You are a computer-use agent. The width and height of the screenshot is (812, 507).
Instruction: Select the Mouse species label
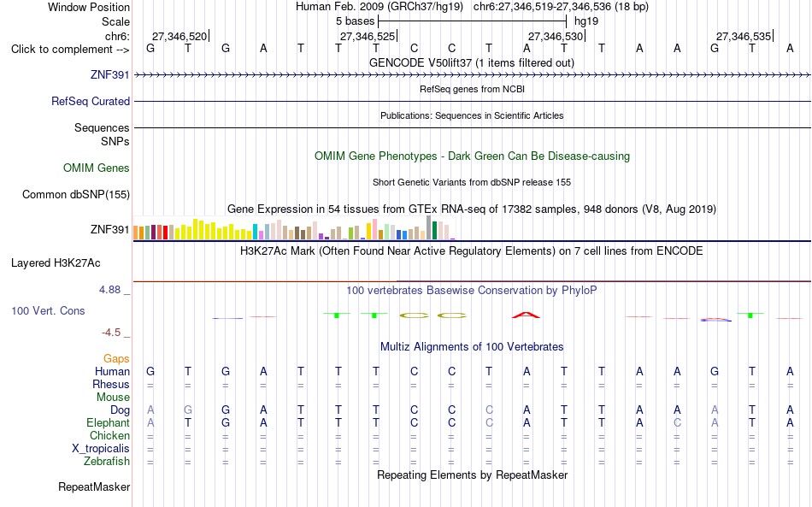point(113,398)
